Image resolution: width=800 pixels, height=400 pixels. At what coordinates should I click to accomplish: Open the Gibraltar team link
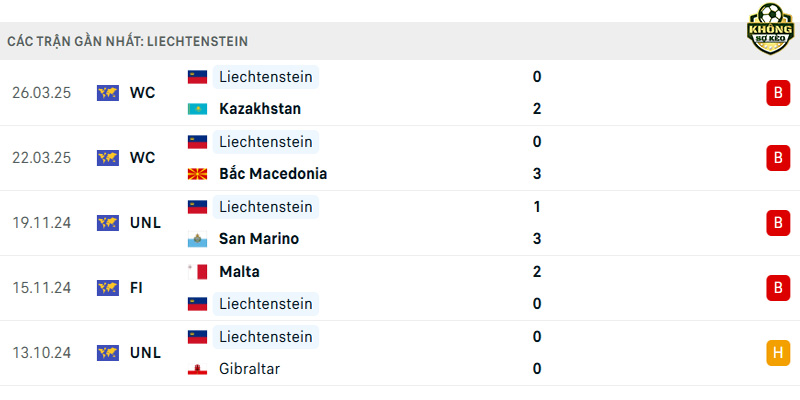(249, 369)
